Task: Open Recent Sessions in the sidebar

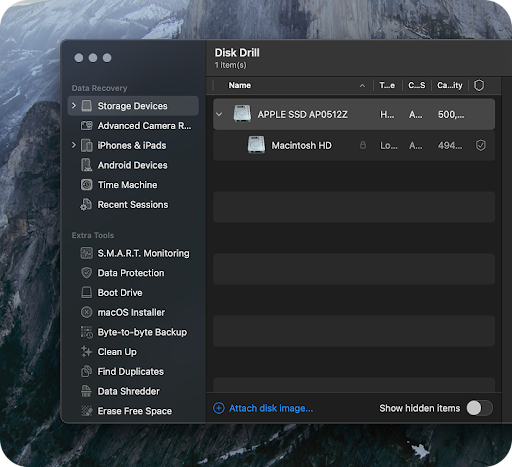Action: pyautogui.click(x=133, y=205)
